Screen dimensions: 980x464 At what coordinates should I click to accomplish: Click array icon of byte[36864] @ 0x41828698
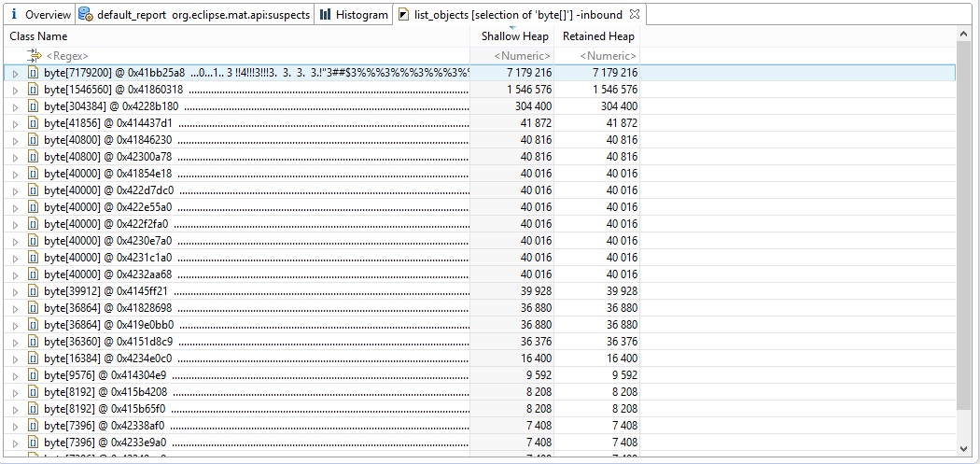pos(33,308)
